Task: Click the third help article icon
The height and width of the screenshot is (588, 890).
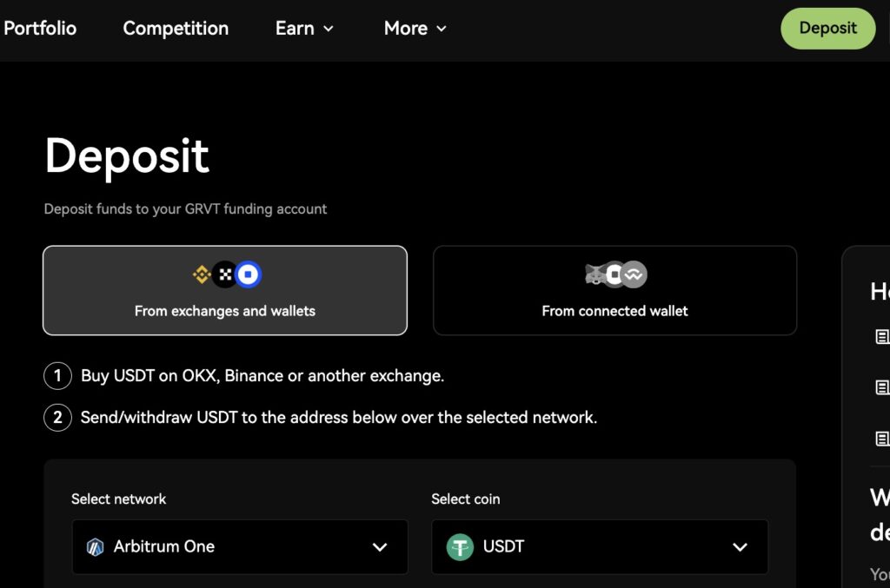Action: tap(881, 438)
